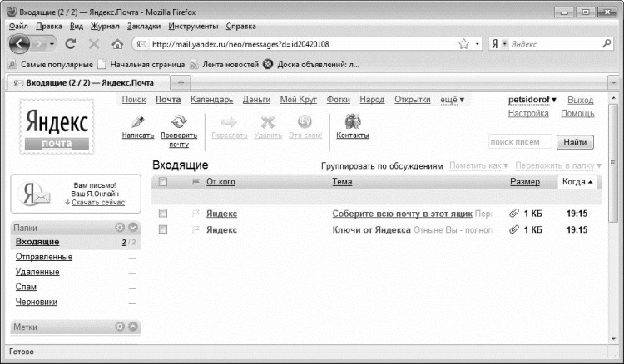Open the Отправленные folder link

[44, 257]
